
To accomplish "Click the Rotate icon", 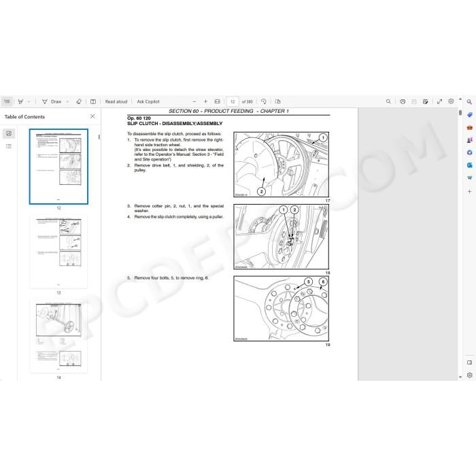I will click(264, 101).
